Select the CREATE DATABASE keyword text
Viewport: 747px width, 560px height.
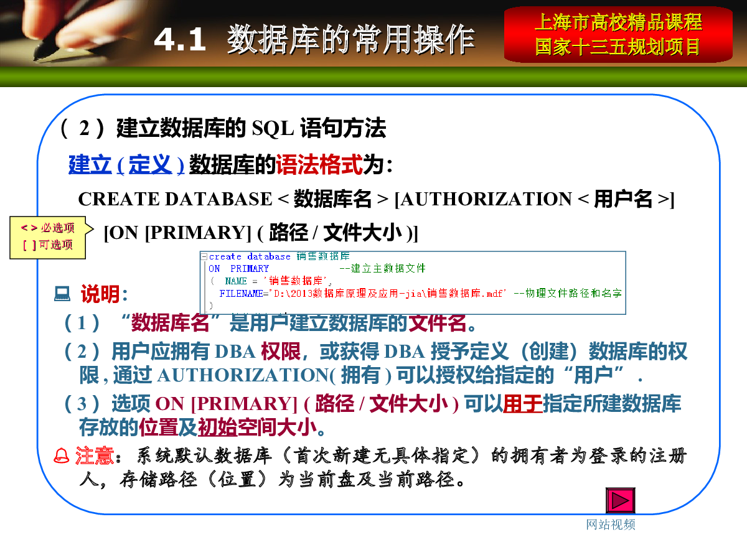point(176,199)
